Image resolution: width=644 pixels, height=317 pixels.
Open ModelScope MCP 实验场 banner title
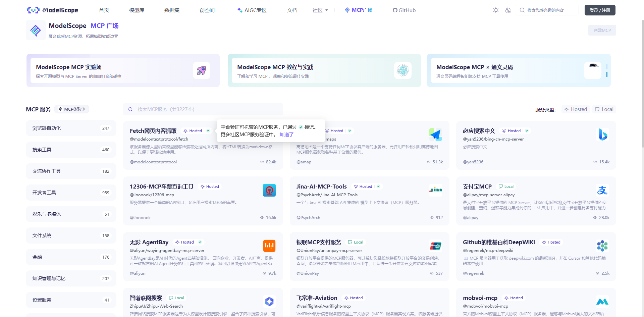coord(69,67)
